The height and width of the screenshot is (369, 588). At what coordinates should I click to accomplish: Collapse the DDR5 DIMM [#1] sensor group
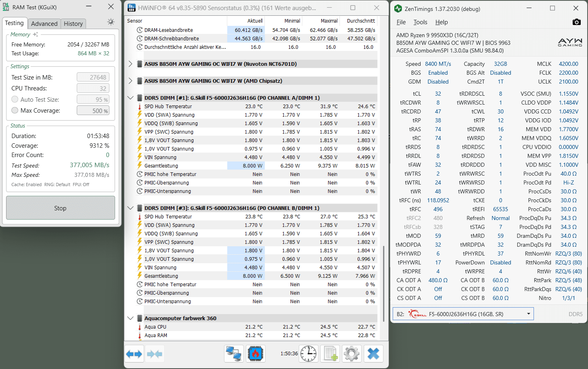pyautogui.click(x=130, y=98)
